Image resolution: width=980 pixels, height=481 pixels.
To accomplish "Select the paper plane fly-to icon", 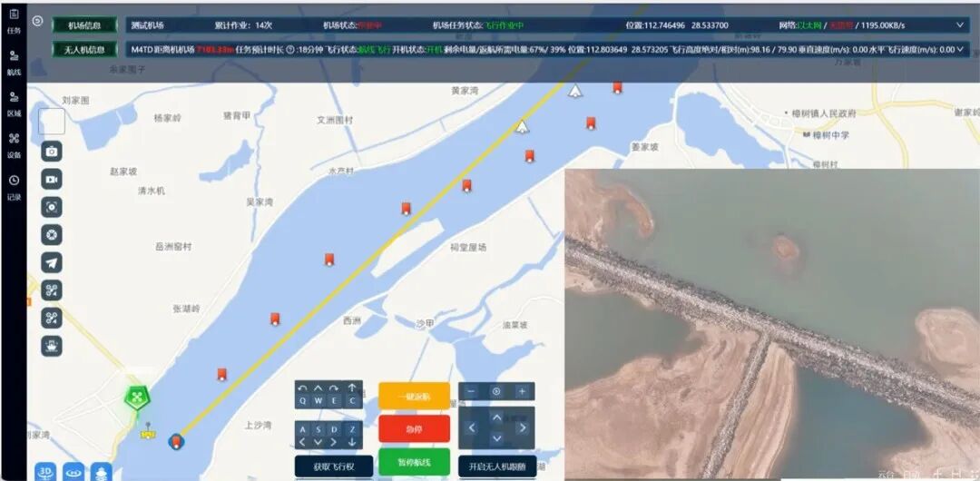I will 52,262.
